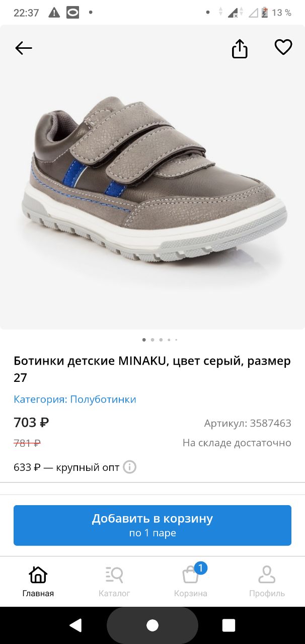Select the third image pagination dot
Image resolution: width=305 pixels, height=644 pixels.
[x=161, y=340]
